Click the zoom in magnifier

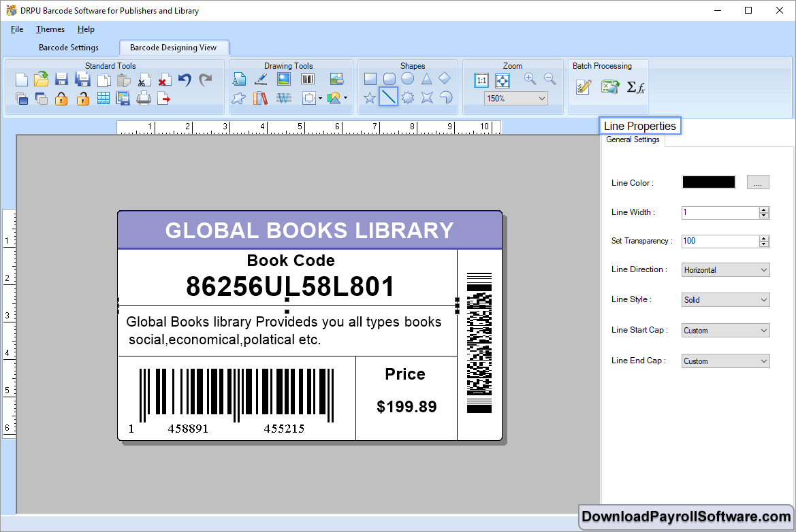coord(530,79)
